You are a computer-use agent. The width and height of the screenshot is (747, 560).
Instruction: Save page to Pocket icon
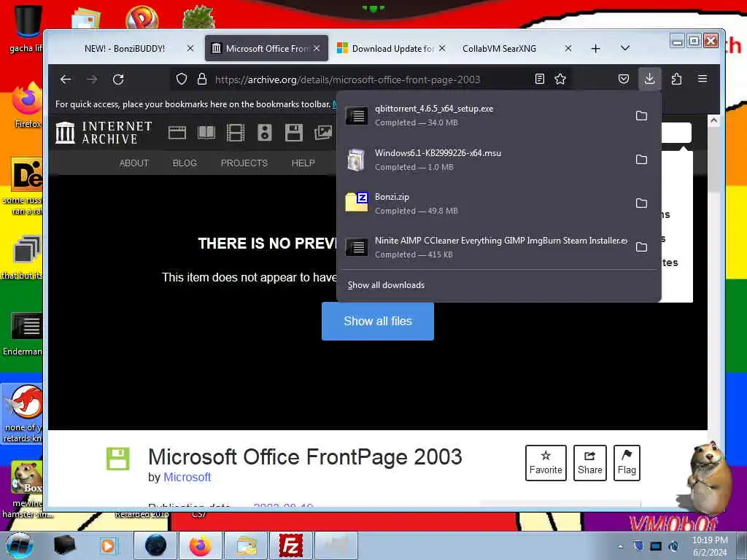point(624,79)
